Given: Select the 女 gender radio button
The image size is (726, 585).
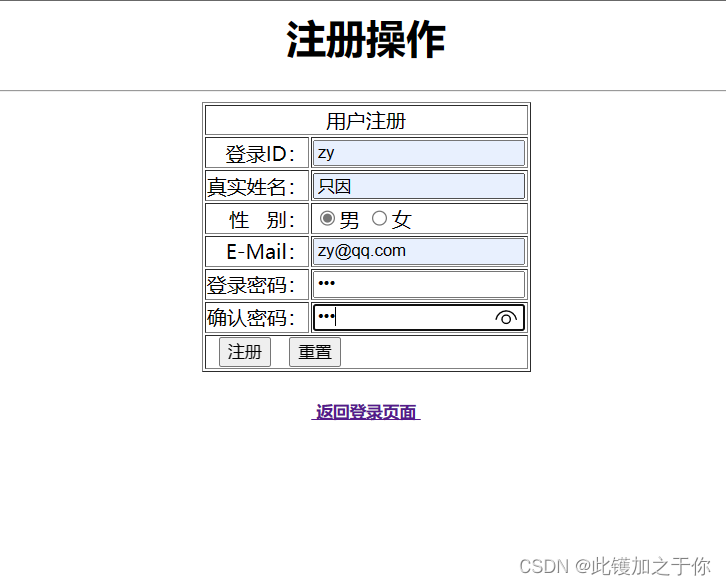Looking at the screenshot, I should (379, 218).
